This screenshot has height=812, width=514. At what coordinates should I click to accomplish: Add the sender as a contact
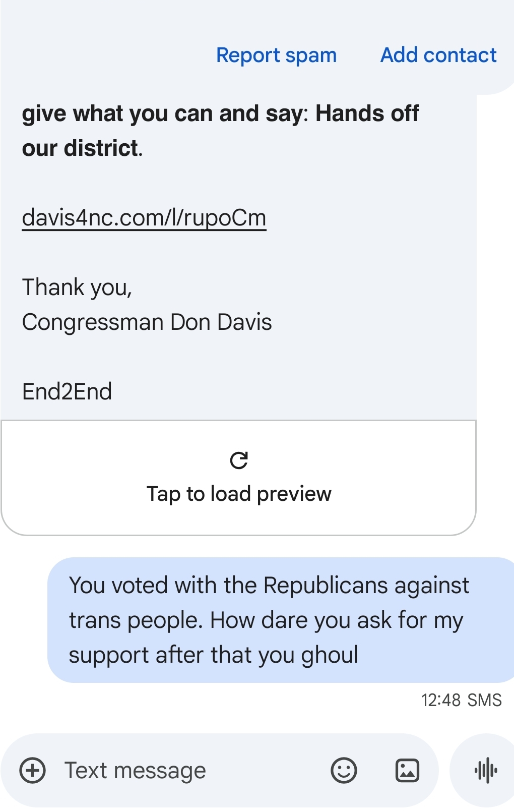tap(438, 55)
